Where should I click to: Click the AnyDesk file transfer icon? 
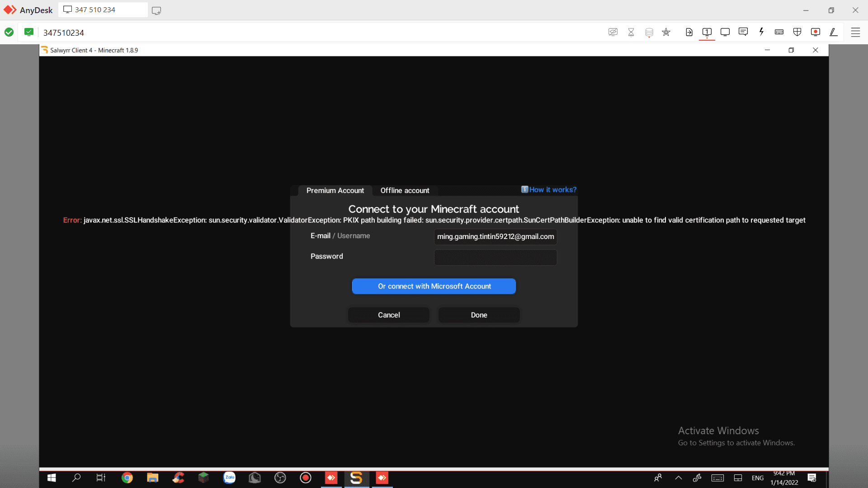[x=689, y=32]
